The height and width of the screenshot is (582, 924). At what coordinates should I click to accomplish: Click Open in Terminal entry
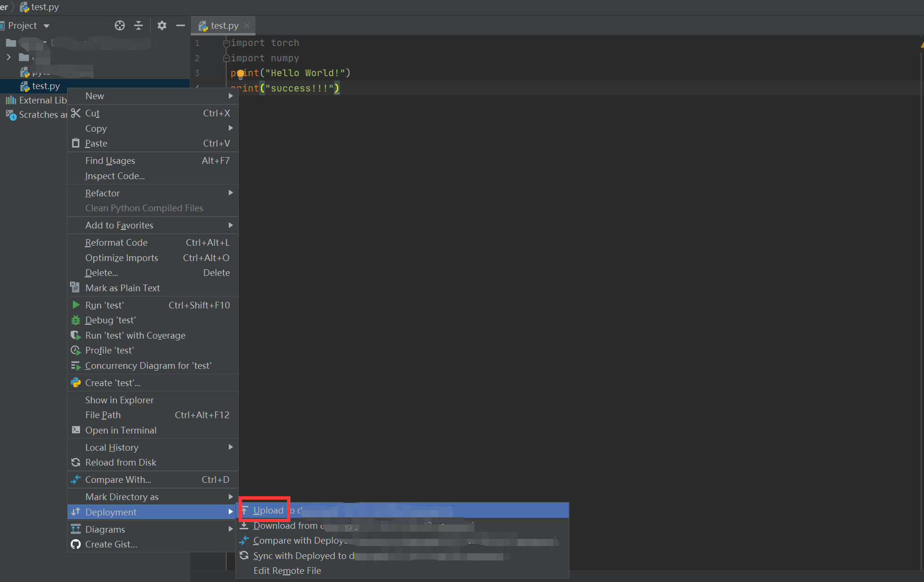(x=121, y=430)
